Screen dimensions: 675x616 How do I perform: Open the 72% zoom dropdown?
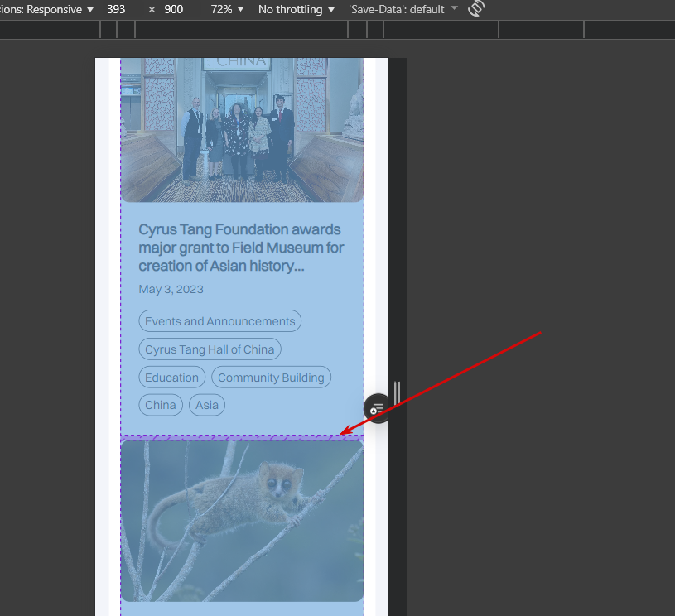227,9
